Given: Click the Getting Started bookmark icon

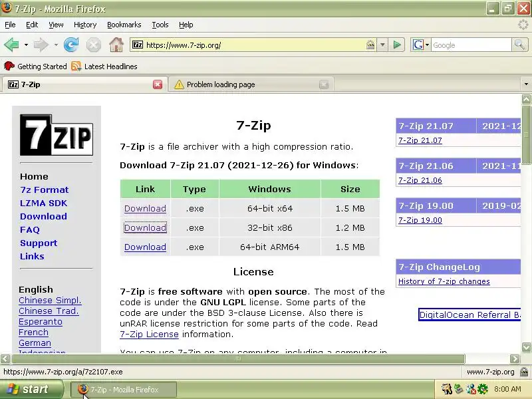Looking at the screenshot, I should 9,66.
